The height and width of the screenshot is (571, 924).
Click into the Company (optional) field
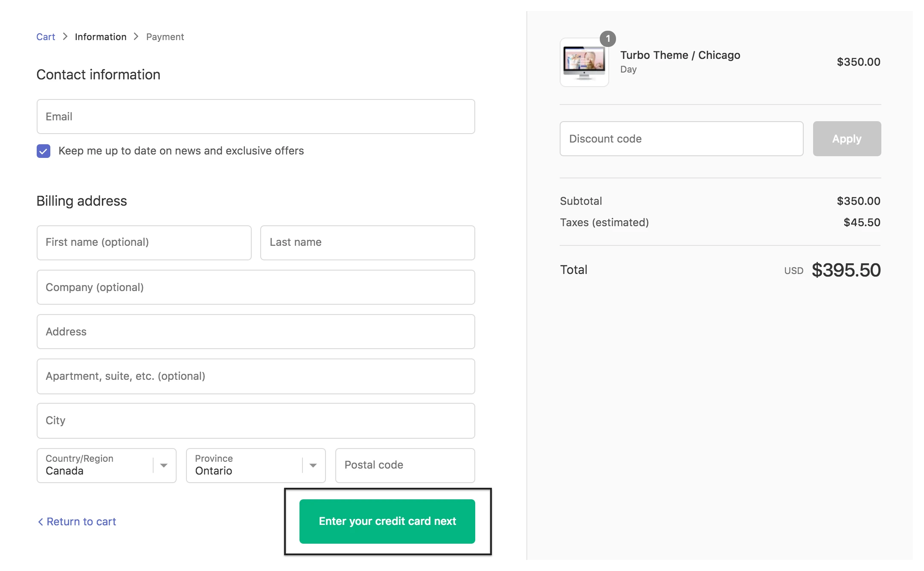[256, 287]
